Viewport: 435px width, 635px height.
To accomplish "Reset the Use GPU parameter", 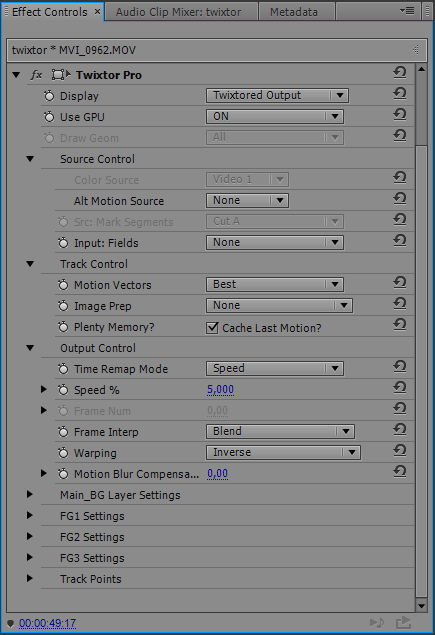I will (400, 115).
